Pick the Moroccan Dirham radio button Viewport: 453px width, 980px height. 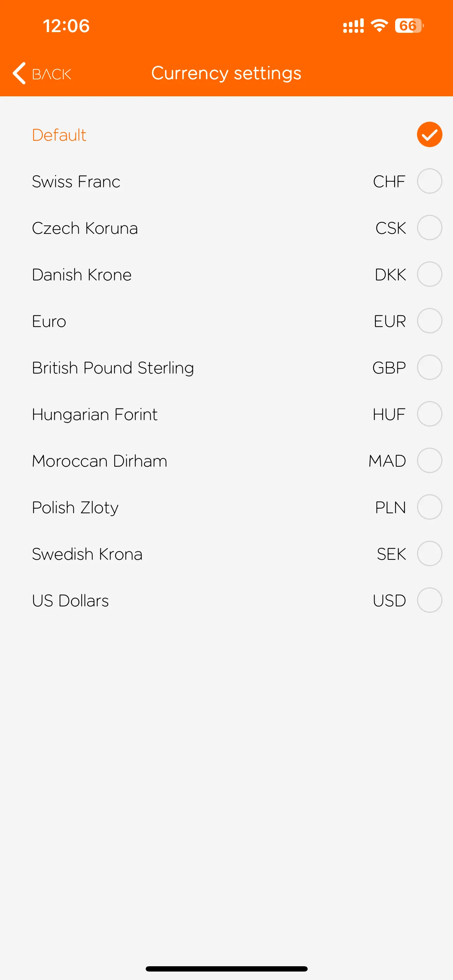[429, 460]
